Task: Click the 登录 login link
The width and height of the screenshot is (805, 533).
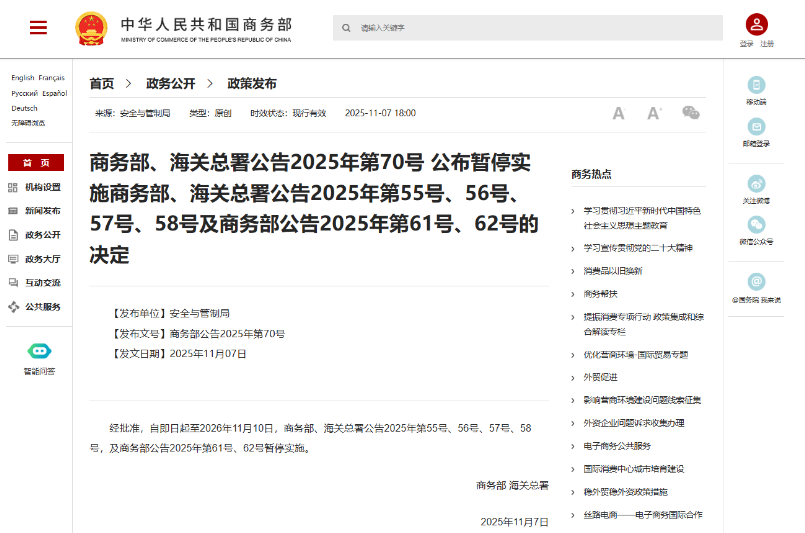Action: pos(746,44)
